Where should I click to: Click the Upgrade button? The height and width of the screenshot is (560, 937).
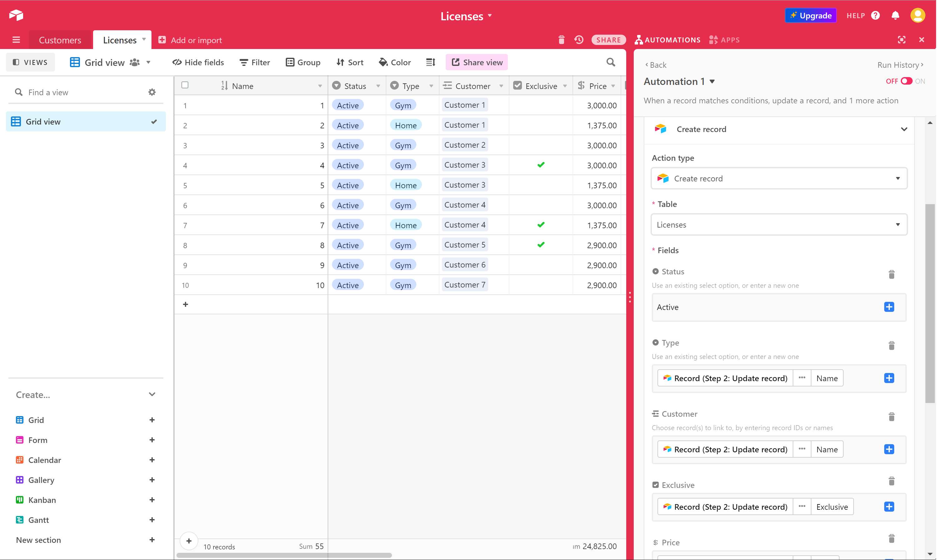click(x=811, y=16)
